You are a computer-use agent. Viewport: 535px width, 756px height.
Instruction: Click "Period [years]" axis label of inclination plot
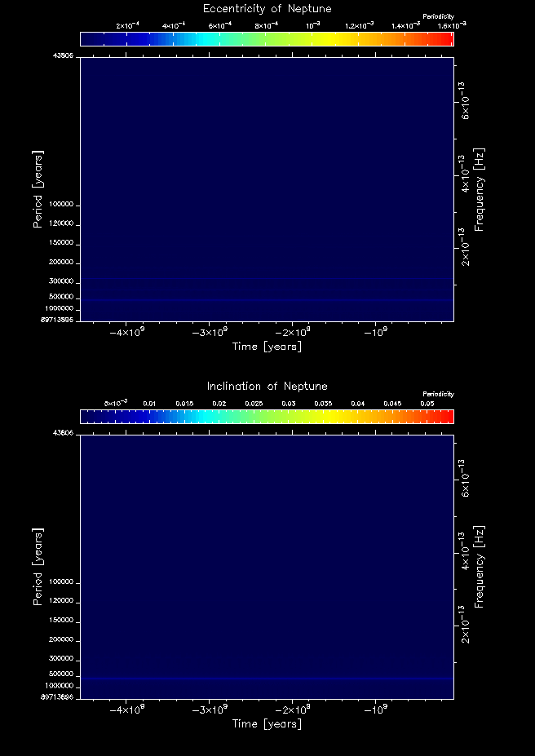click(x=38, y=567)
